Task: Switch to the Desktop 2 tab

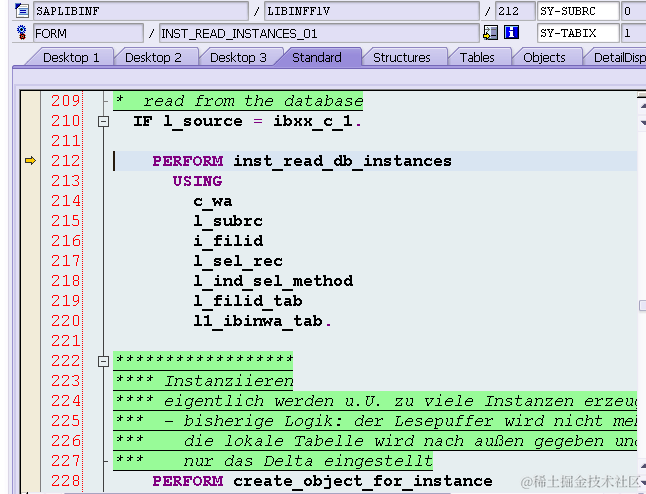Action: point(153,57)
